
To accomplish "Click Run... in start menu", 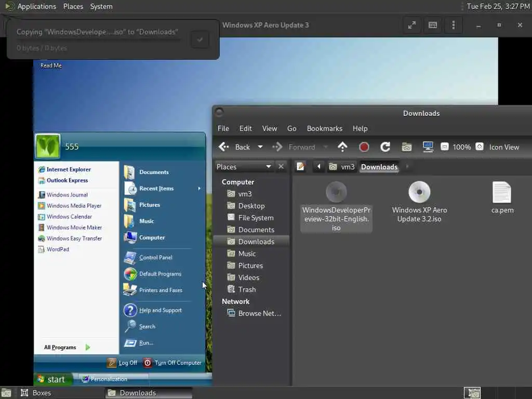I will click(x=139, y=343).
